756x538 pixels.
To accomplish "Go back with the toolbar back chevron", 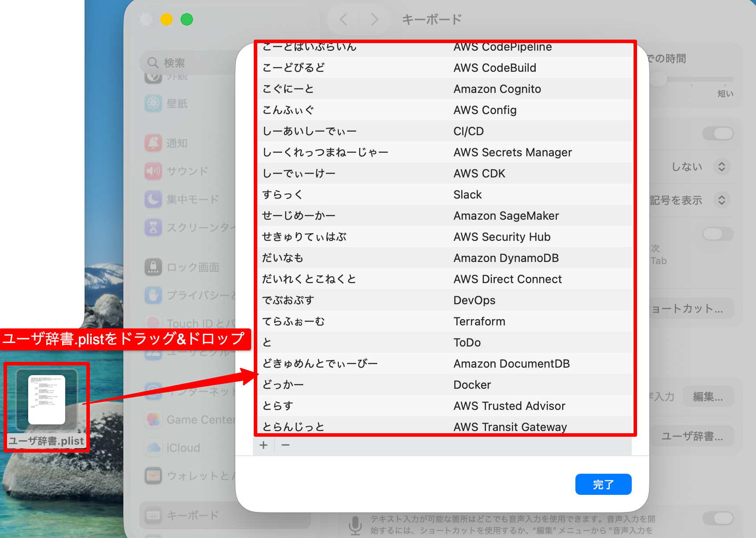I will coord(344,19).
